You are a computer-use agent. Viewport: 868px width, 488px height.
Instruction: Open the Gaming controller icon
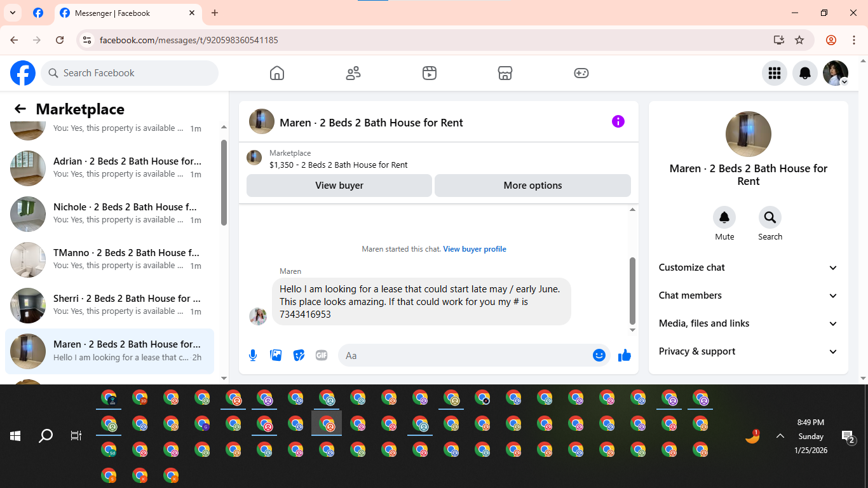coord(581,73)
